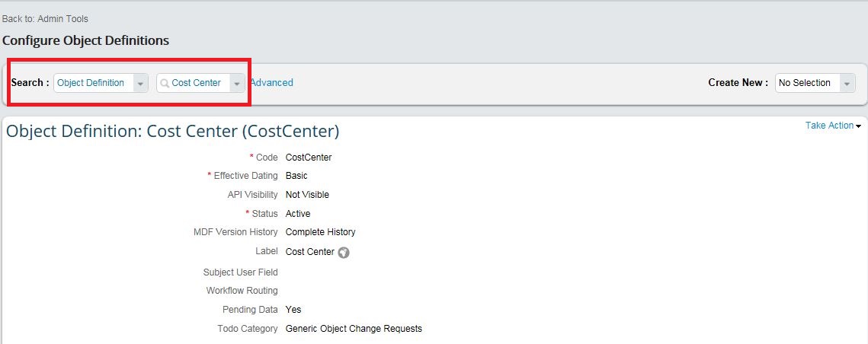Click the Object Definition search type field

[101, 83]
